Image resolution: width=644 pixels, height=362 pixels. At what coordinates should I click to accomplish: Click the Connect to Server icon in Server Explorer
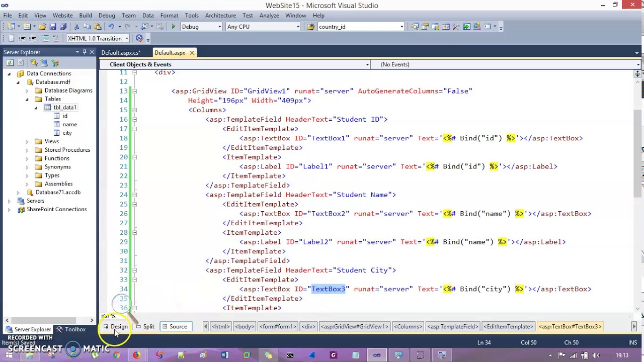[x=44, y=63]
